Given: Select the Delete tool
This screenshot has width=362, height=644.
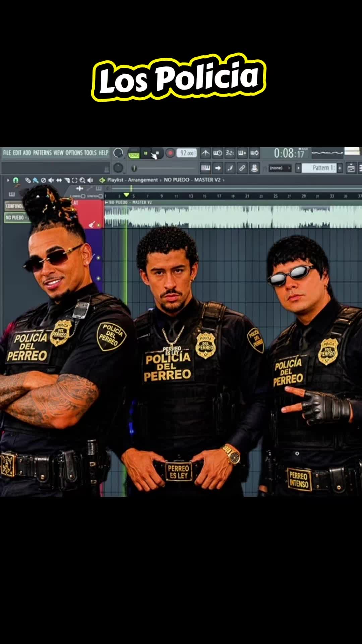Looking at the screenshot, I should coord(43,180).
